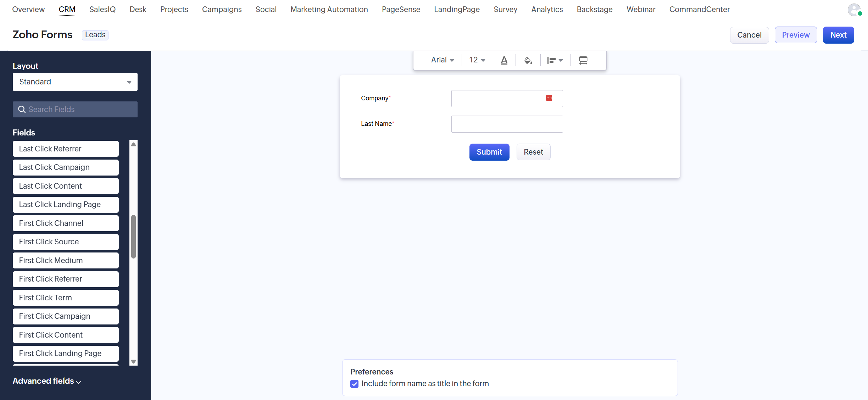
Task: Select the First Click Campaign field
Action: click(66, 316)
